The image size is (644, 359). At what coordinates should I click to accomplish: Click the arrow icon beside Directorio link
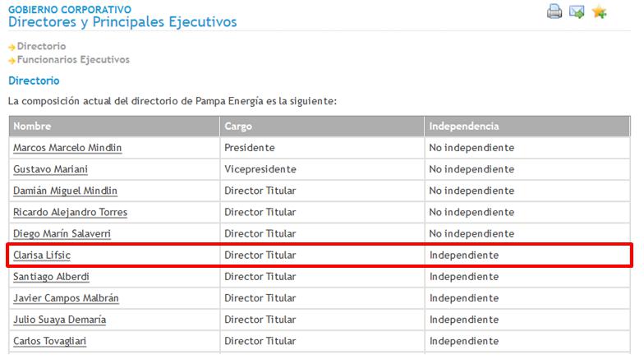pos(11,48)
